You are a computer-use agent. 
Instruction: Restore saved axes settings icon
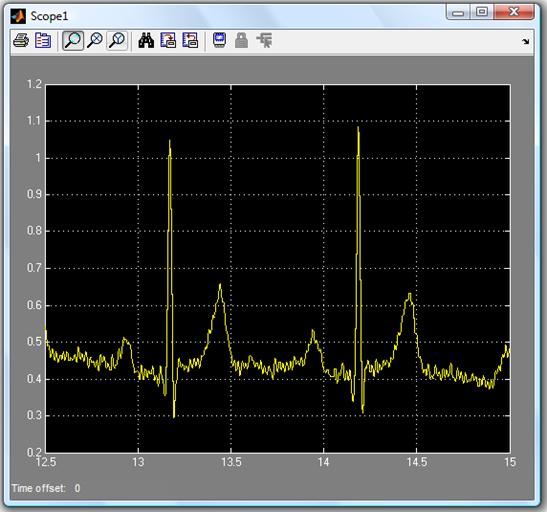pyautogui.click(x=190, y=41)
